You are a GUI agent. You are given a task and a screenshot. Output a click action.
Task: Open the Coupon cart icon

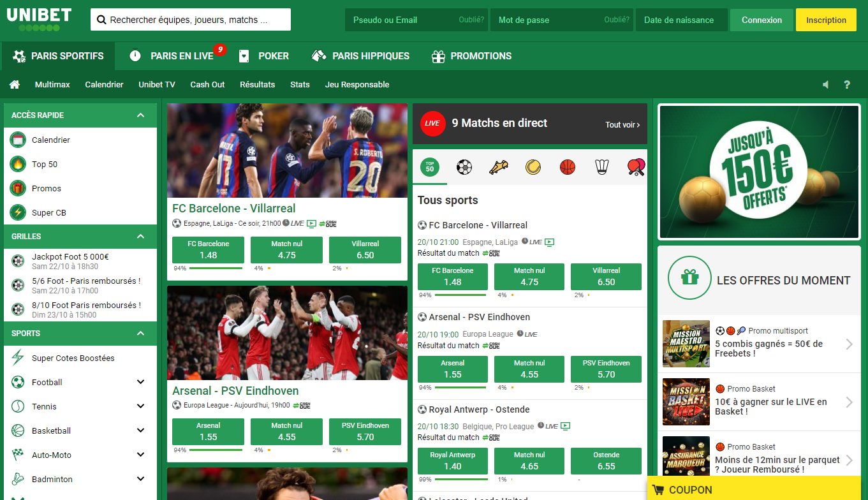click(x=658, y=490)
